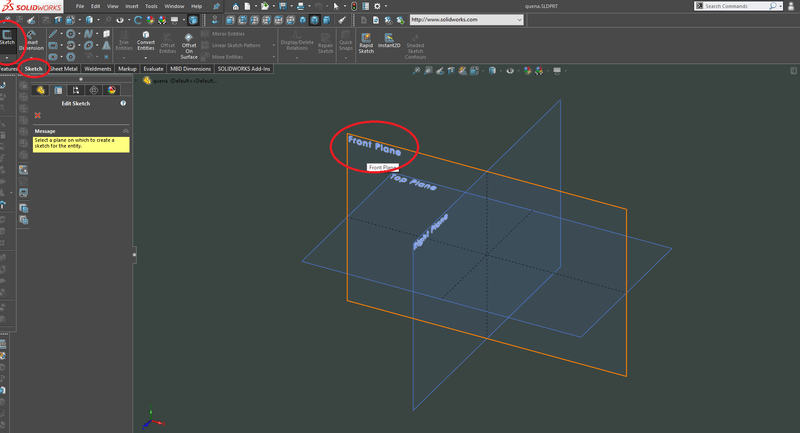
Task: Select the Smart Dimension tool
Action: (x=32, y=40)
